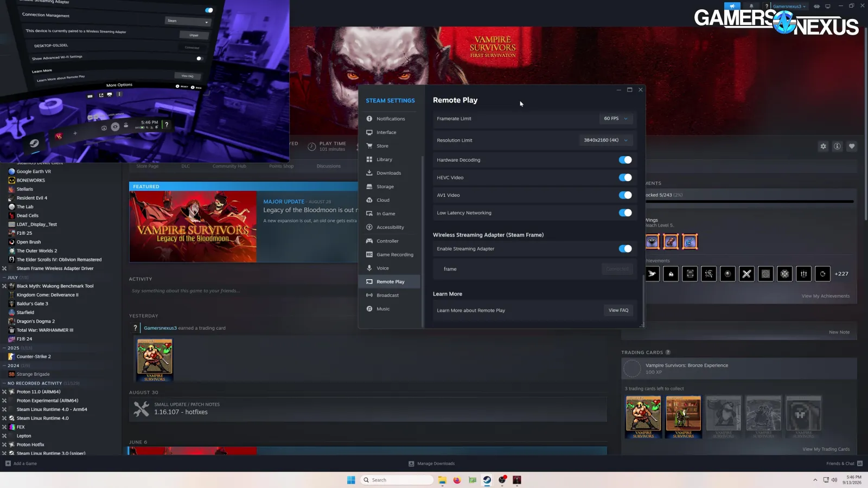Open File Explorer from the taskbar
The width and height of the screenshot is (868, 488).
pyautogui.click(x=442, y=480)
